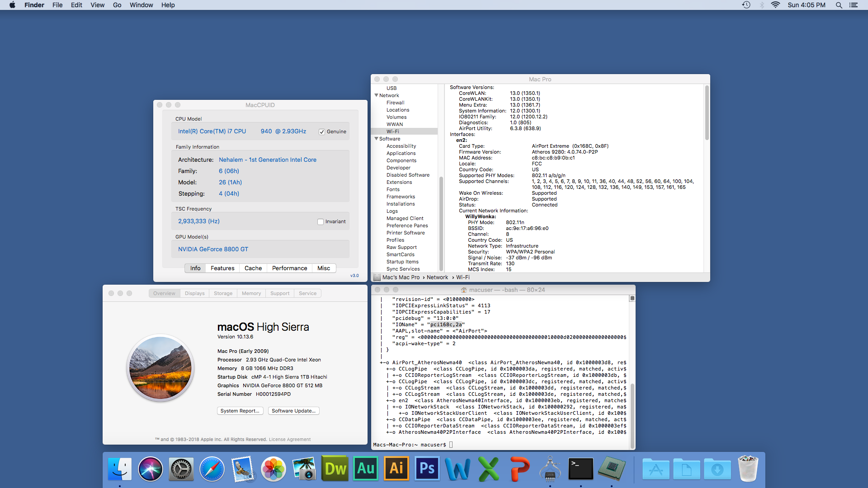Collapse the Network tree section

click(376, 95)
